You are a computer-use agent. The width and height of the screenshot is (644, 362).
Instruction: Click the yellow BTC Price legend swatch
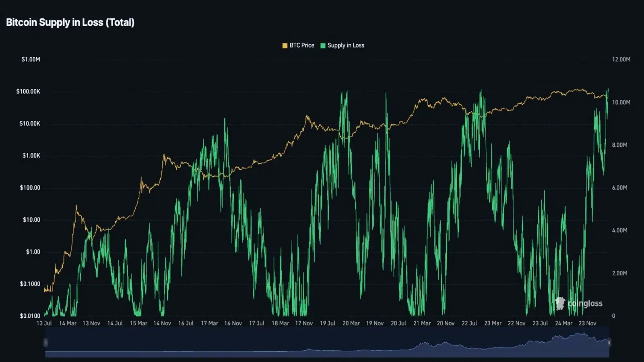click(285, 45)
